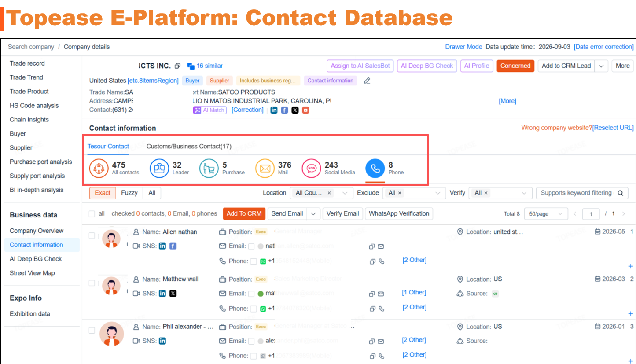Select the Phone contacts icon
The height and width of the screenshot is (364, 636).
click(375, 169)
